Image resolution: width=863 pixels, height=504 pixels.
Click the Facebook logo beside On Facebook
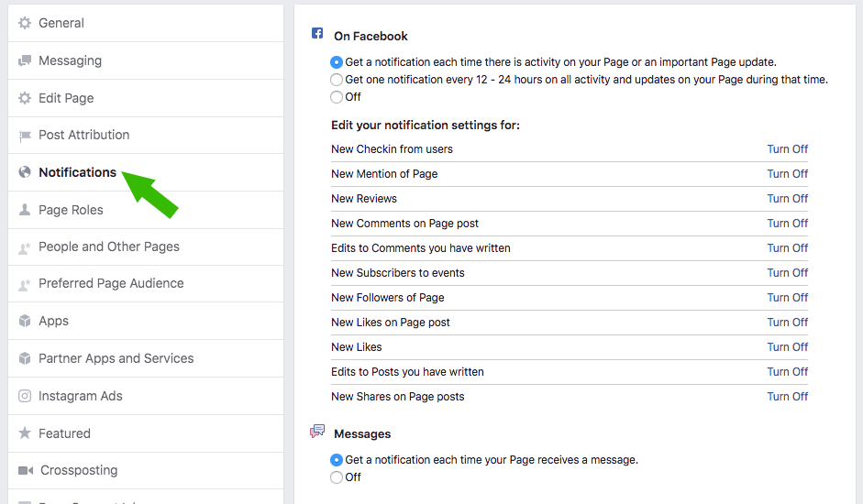coord(317,33)
